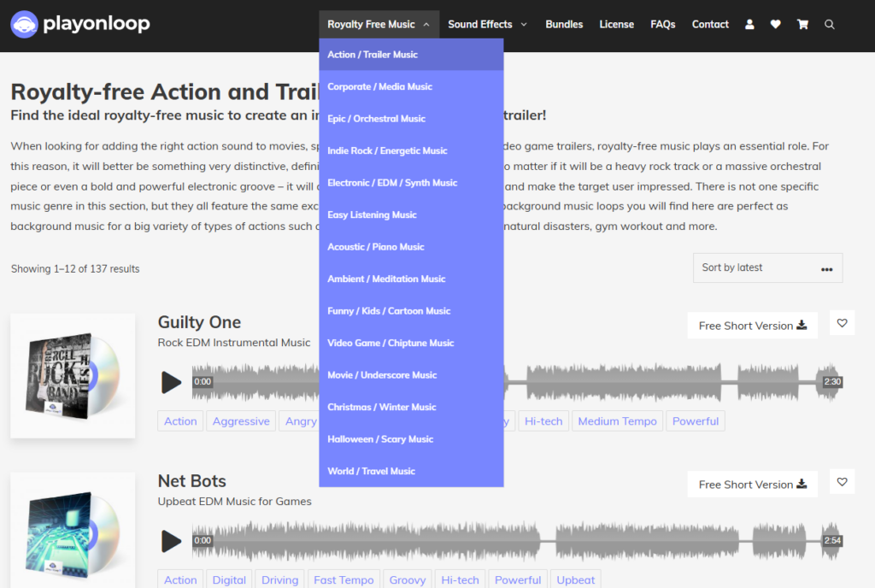Viewport: 875px width, 588px height.
Task: Click 'Upbeat EDM Music for Games' subtitle
Action: [x=234, y=502]
